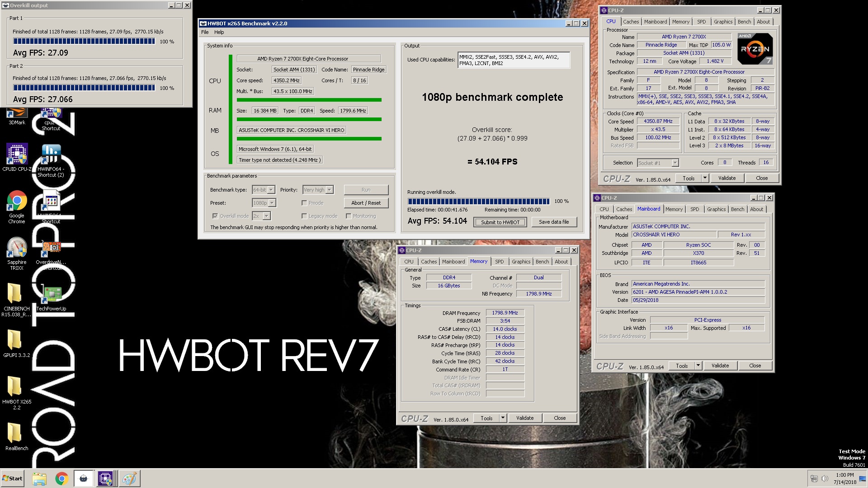868x488 pixels.
Task: Switch to Bench tab in top-right CPU-Z
Action: point(744,22)
